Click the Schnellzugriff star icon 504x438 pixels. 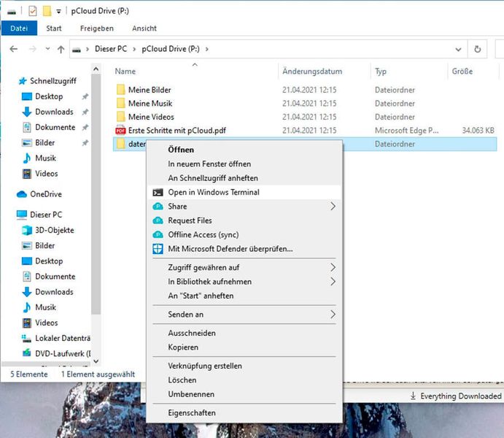click(x=22, y=81)
